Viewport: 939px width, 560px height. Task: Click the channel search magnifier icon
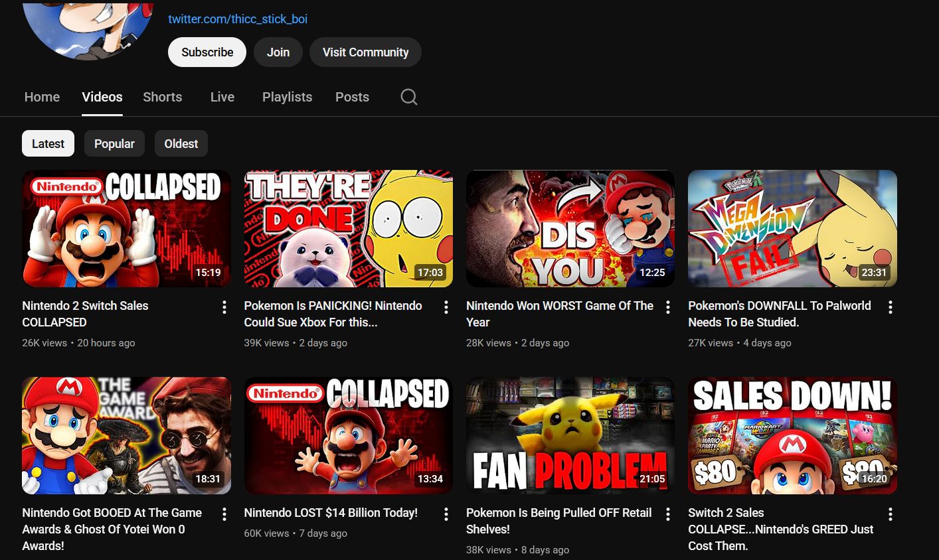pyautogui.click(x=409, y=97)
